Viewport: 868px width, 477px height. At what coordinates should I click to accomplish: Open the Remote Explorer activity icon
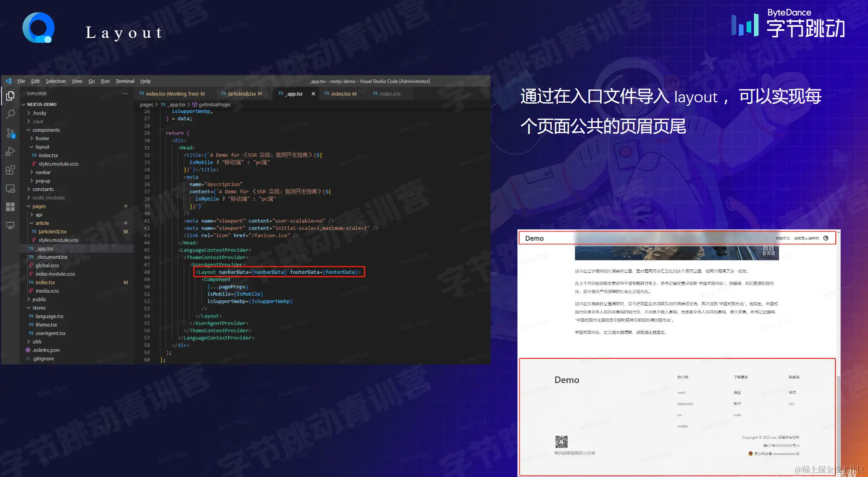[10, 189]
